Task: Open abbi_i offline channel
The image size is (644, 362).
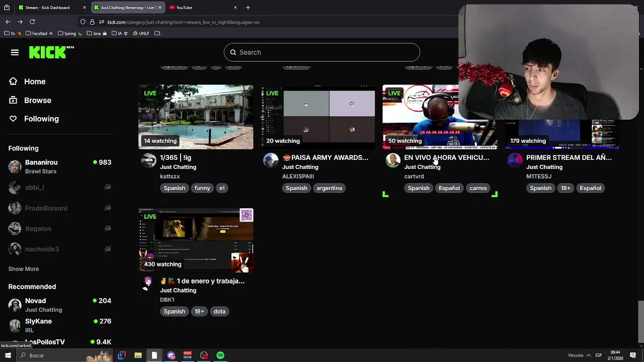Action: point(59,187)
